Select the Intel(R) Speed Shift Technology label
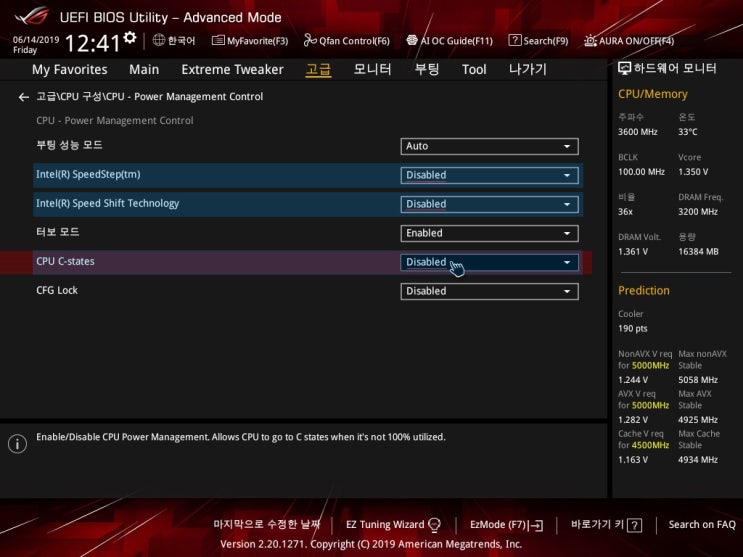This screenshot has width=743, height=557. [x=108, y=203]
